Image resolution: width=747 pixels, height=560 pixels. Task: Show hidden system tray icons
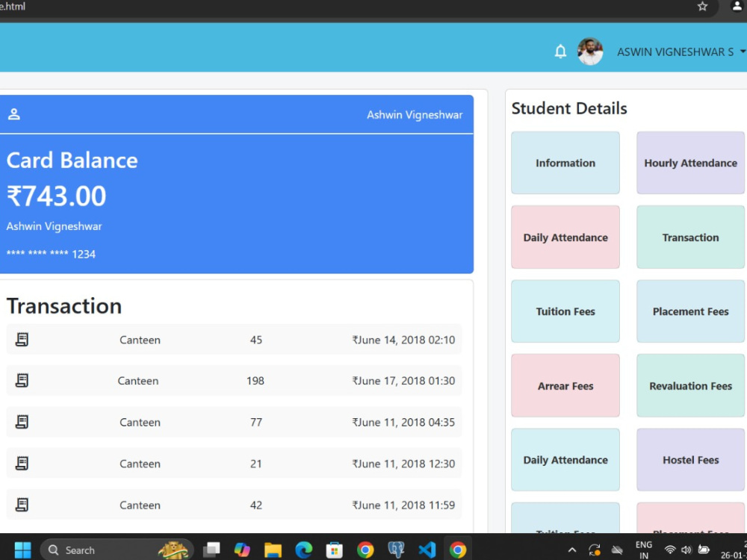click(x=572, y=550)
